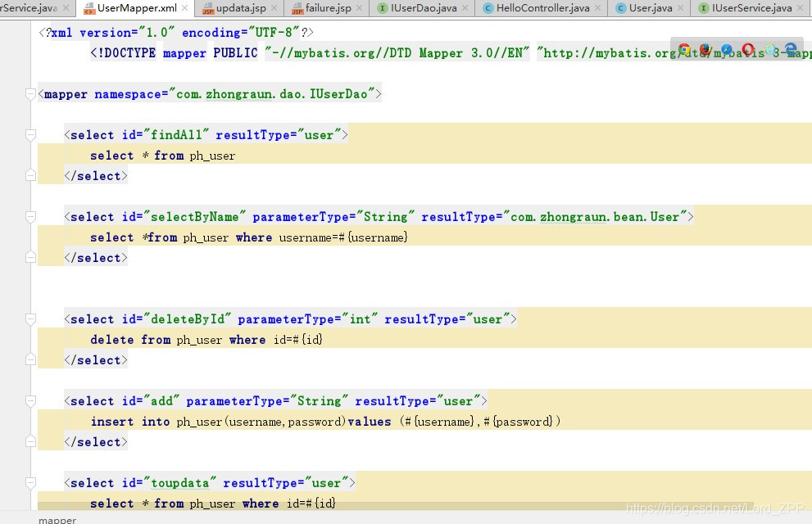Click the xml version declaration line

[176, 33]
